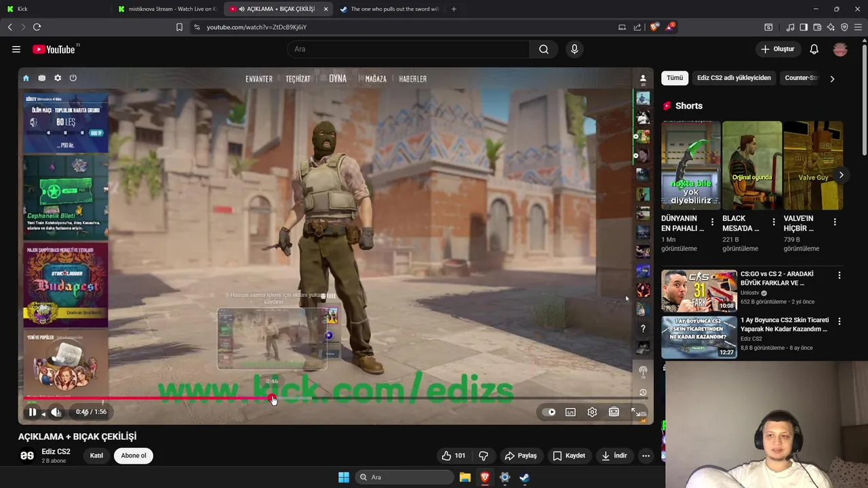Open the YouTube notifications bell
The height and width of the screenshot is (488, 868).
814,49
